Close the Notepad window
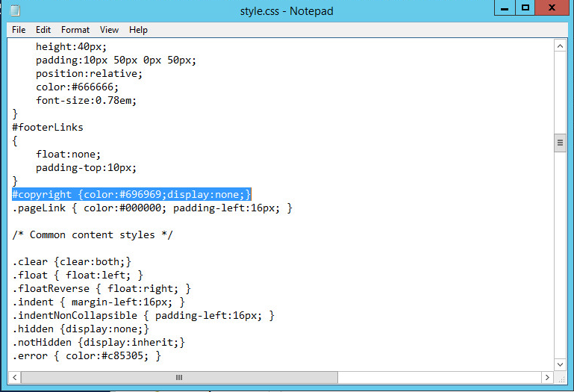The width and height of the screenshot is (574, 392). [552, 7]
